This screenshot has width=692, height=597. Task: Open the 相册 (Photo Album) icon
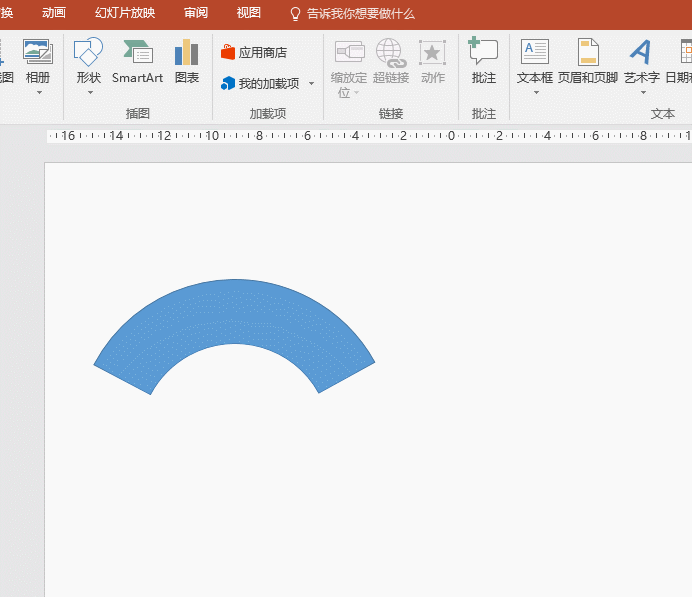(38, 54)
